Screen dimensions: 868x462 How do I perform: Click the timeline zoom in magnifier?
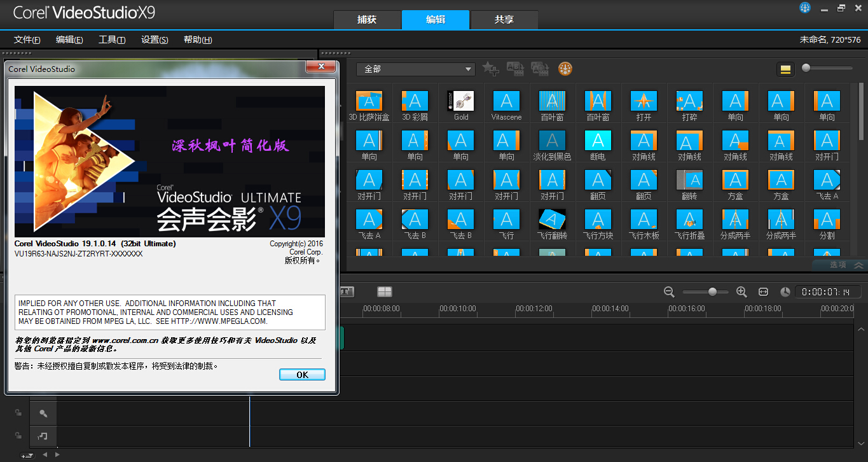[741, 291]
